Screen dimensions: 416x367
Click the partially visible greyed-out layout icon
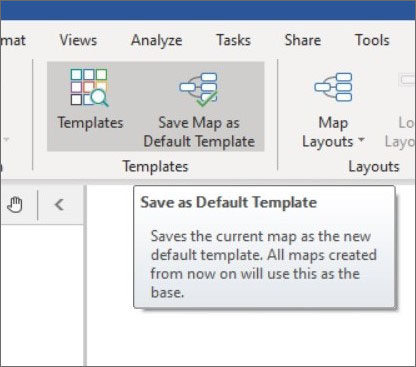point(407,80)
